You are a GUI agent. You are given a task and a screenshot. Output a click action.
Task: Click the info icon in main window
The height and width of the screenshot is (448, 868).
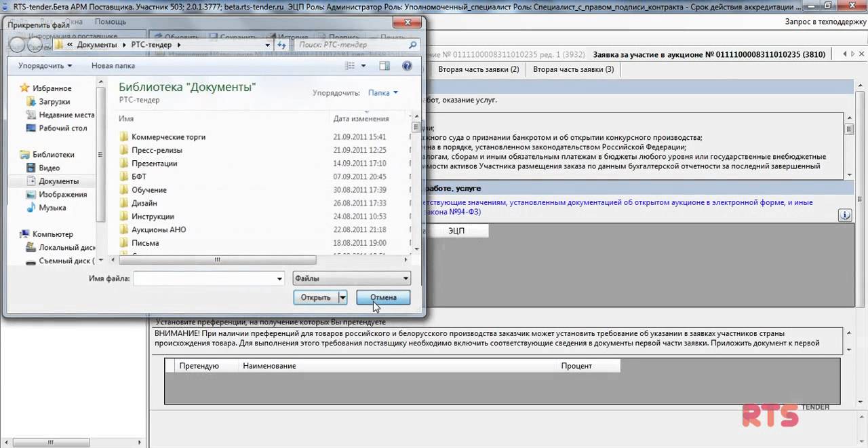click(x=845, y=215)
